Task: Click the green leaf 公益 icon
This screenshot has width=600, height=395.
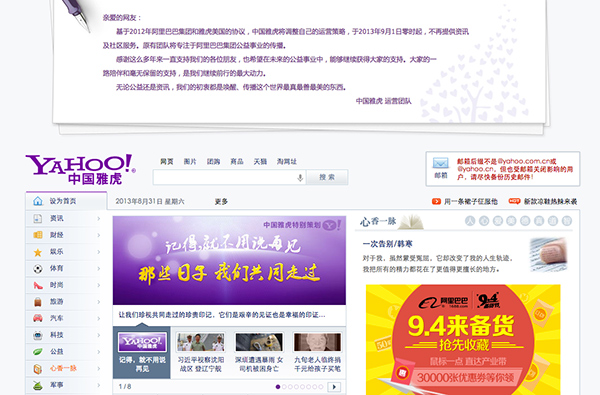Action: [x=38, y=351]
